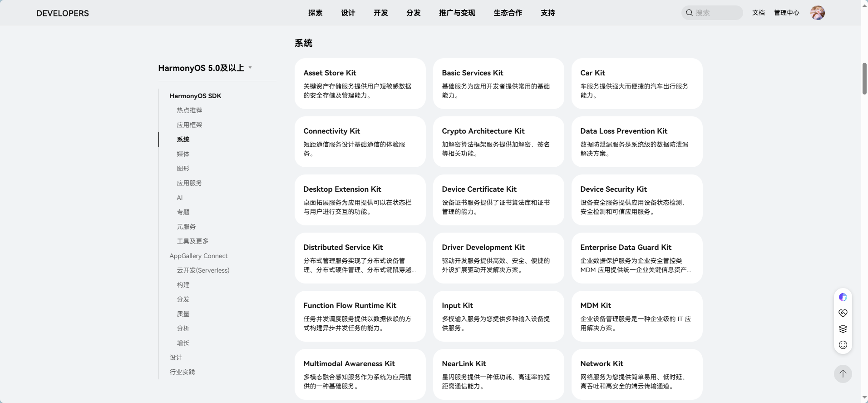868x403 pixels.
Task: Click the 文档 link
Action: click(x=759, y=13)
